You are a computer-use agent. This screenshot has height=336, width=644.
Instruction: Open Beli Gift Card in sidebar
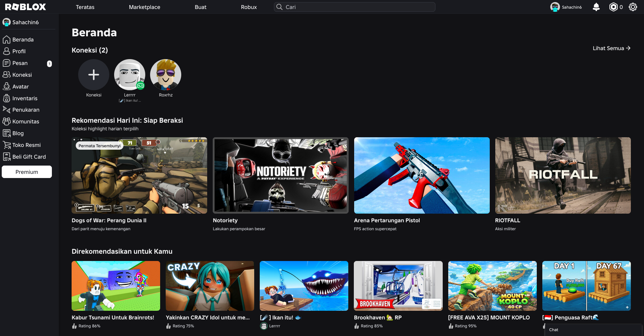tap(29, 157)
